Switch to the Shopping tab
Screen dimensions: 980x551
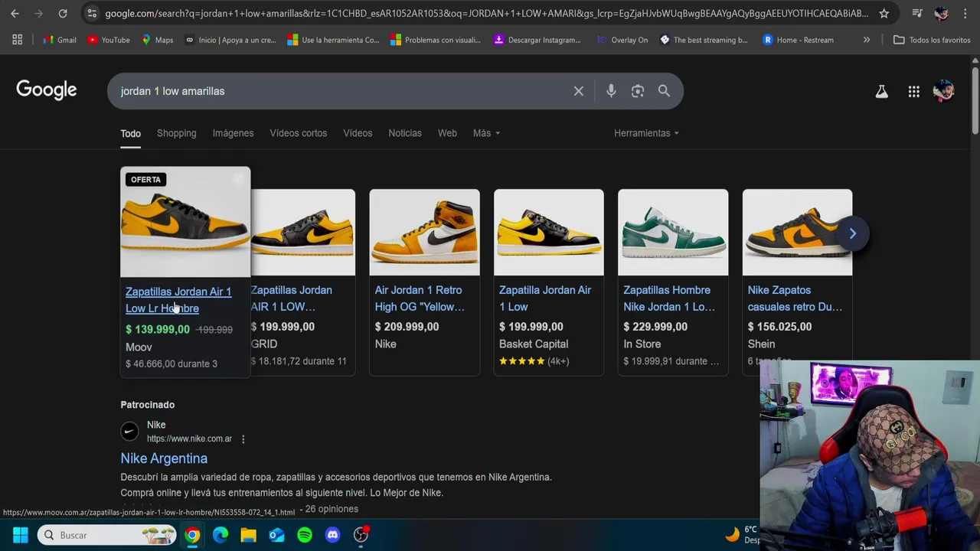pyautogui.click(x=177, y=133)
